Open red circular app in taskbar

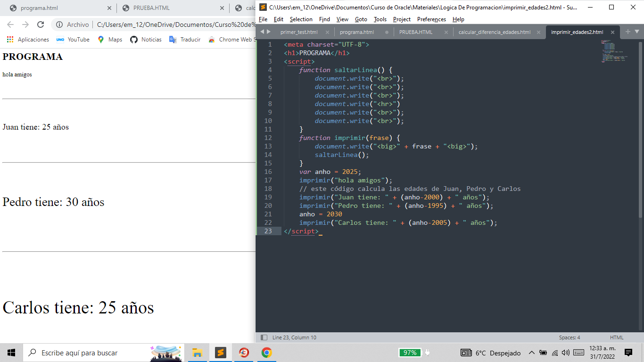(243, 353)
